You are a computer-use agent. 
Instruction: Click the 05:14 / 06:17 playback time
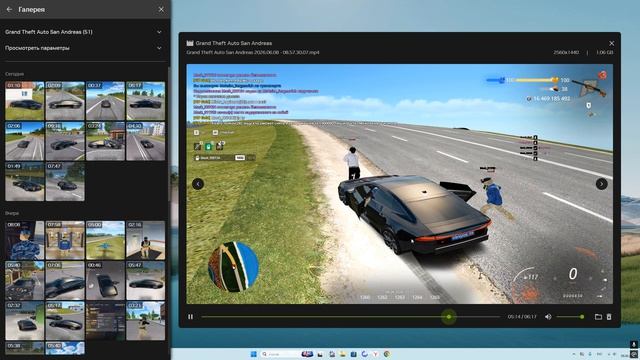[x=522, y=317]
